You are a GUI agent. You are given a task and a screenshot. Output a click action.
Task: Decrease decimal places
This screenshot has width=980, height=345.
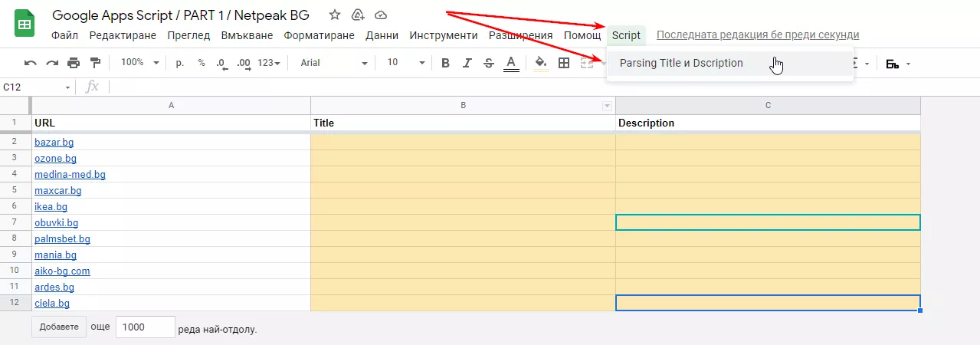tap(221, 63)
